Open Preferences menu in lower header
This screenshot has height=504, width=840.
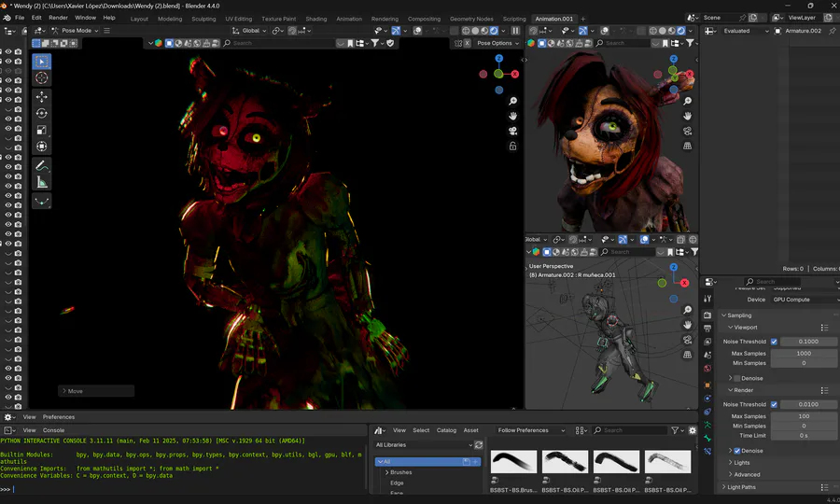pyautogui.click(x=59, y=416)
